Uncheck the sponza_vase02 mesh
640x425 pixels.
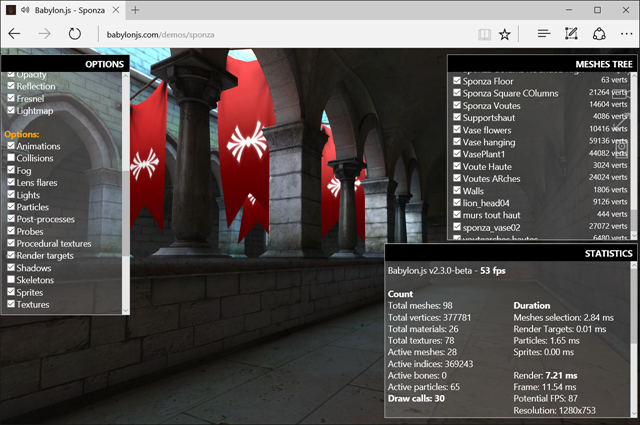point(457,227)
